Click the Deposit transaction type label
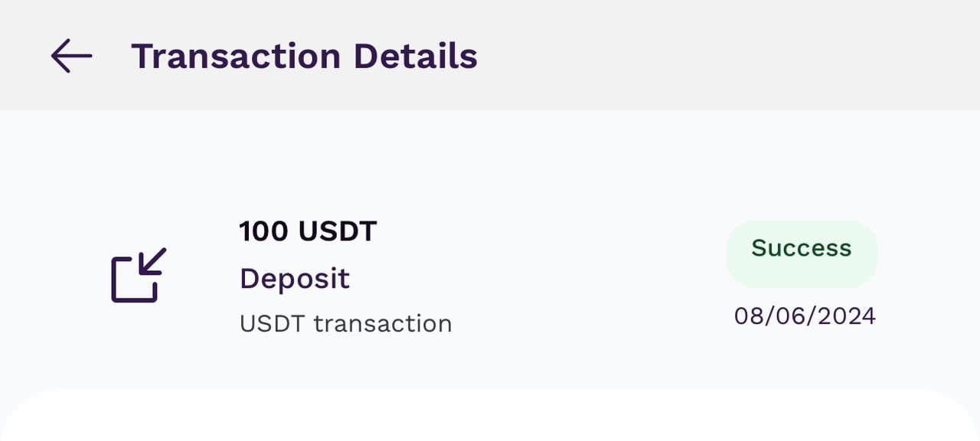The width and height of the screenshot is (980, 441). 295,279
